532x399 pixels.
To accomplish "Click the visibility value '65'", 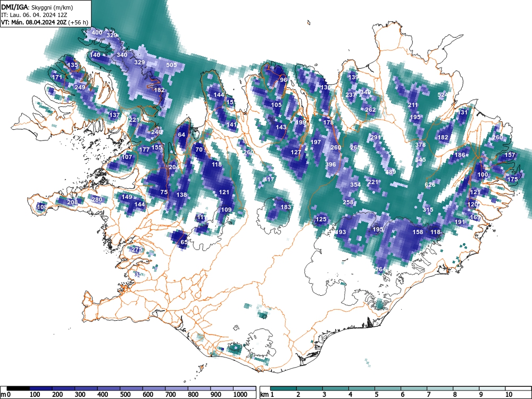I will point(184,242).
